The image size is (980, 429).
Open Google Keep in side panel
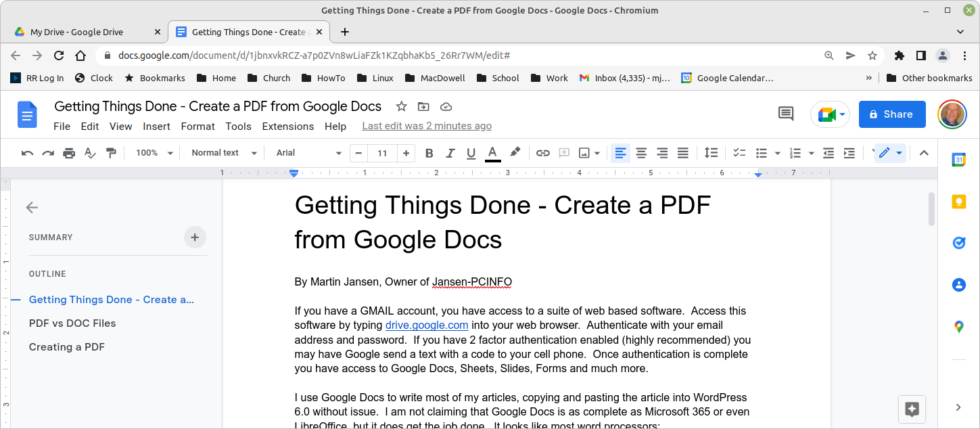[x=958, y=202]
